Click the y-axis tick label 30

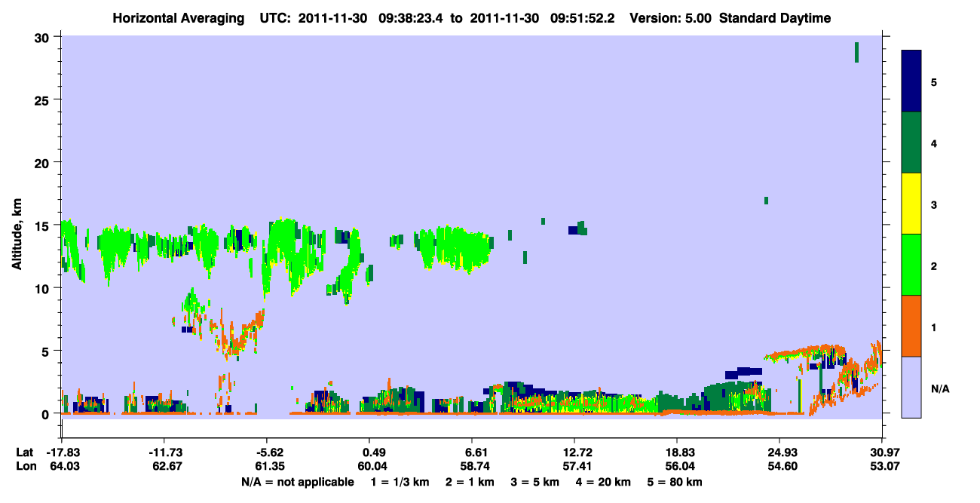(43, 37)
